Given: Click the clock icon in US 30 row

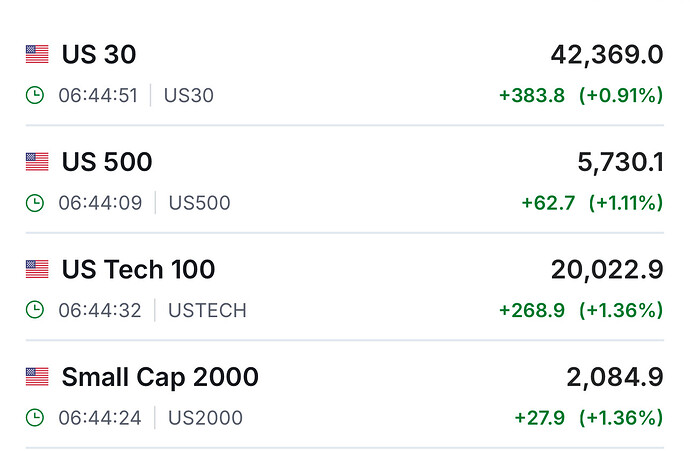Looking at the screenshot, I should (35, 96).
